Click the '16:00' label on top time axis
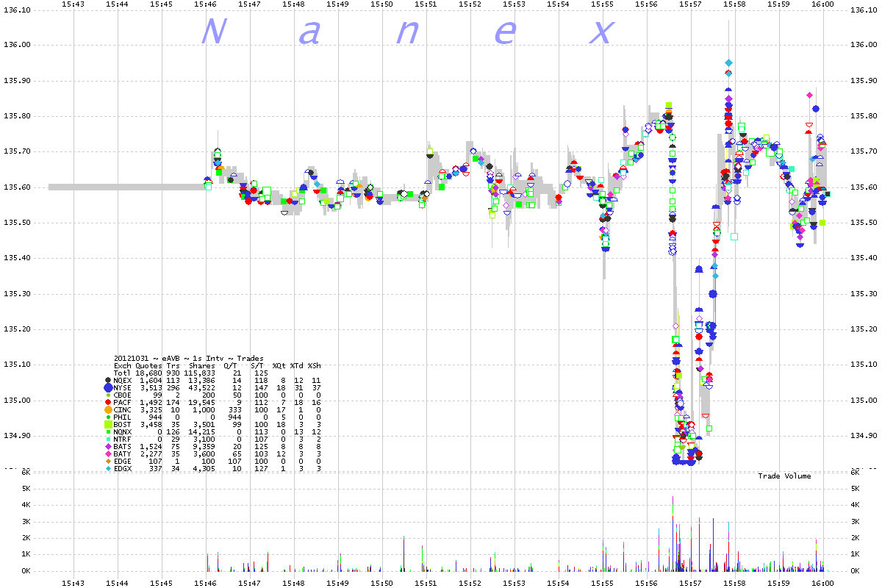 [822, 4]
